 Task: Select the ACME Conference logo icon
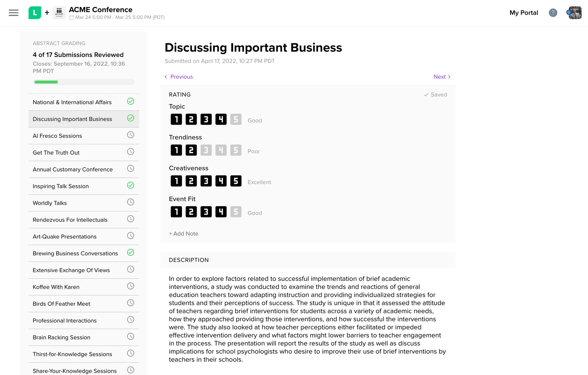59,12
